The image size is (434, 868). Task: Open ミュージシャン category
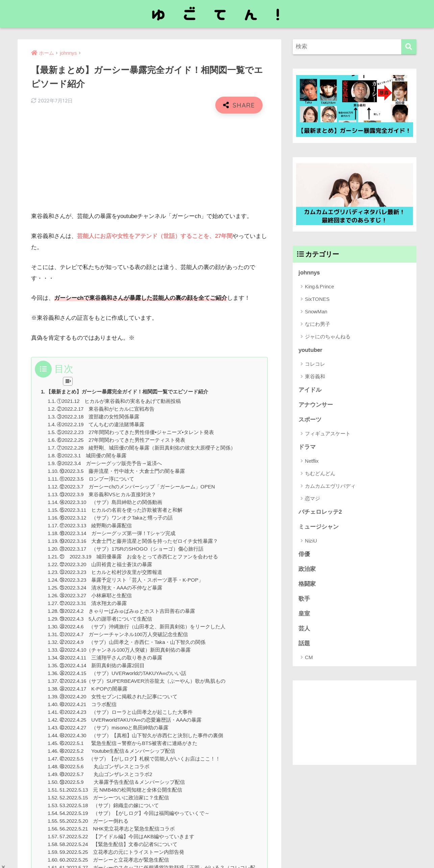pos(318,527)
